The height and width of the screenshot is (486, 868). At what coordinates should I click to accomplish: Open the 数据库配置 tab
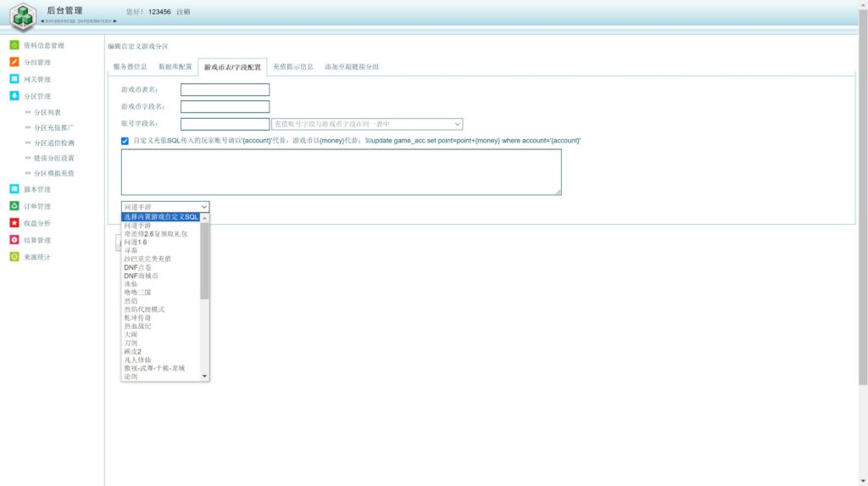pyautogui.click(x=175, y=67)
